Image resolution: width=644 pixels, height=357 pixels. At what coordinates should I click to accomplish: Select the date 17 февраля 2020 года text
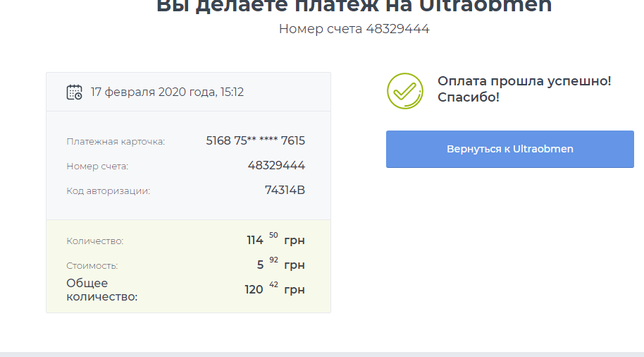coord(154,92)
